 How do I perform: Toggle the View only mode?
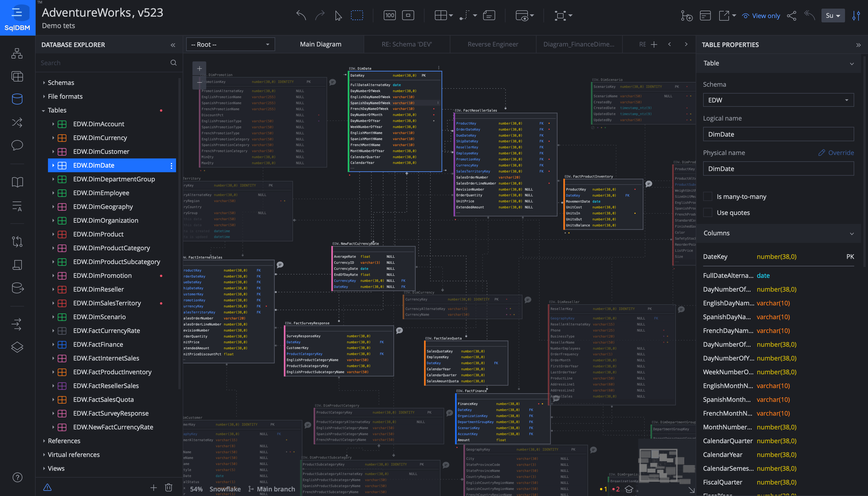(x=761, y=16)
